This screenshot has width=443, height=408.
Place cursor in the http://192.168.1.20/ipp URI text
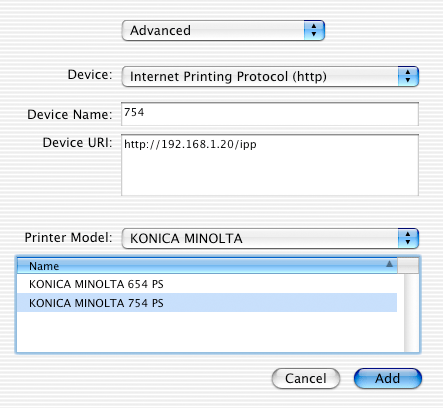click(x=190, y=144)
